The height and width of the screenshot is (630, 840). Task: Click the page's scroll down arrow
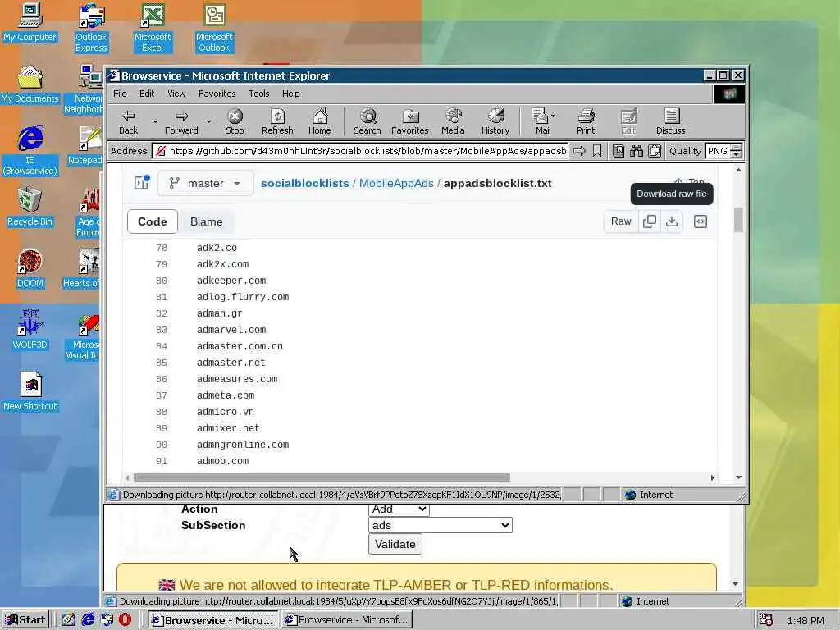739,477
